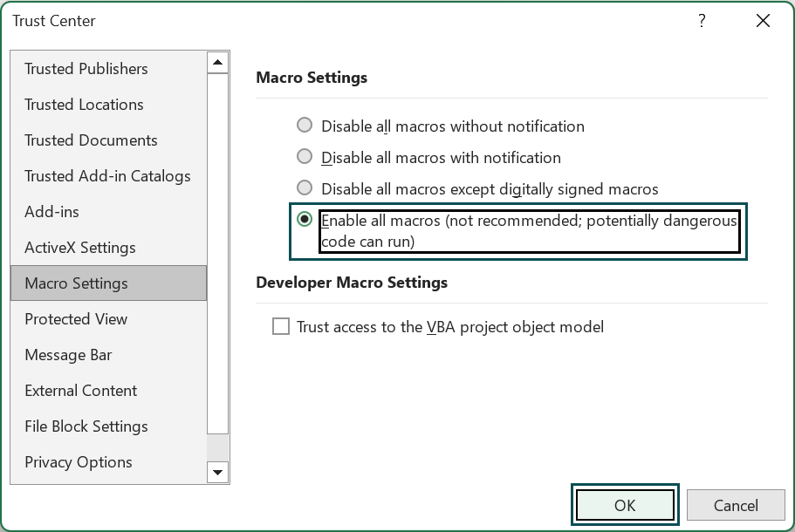Click the sidebar scroll up arrow
The image size is (795, 532).
[218, 62]
